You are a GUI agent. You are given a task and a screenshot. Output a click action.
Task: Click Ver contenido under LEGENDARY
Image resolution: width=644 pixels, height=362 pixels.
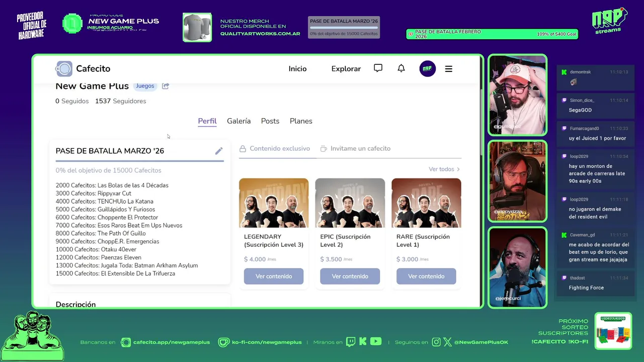tap(274, 276)
